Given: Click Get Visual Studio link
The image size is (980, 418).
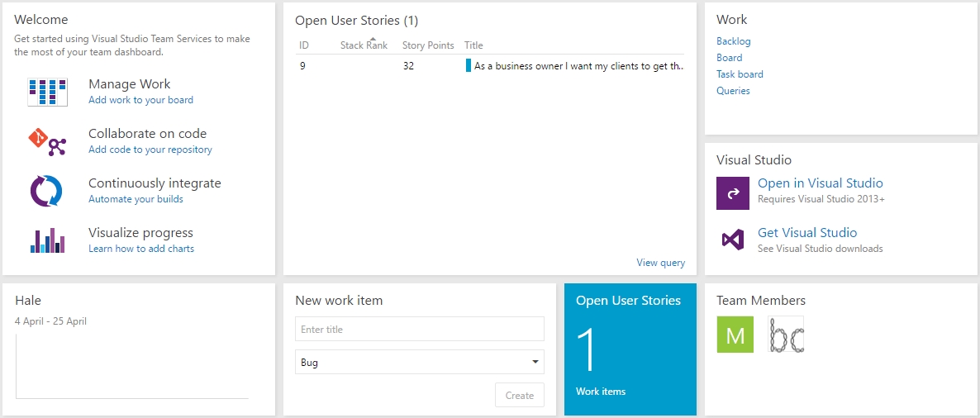Looking at the screenshot, I should 806,232.
